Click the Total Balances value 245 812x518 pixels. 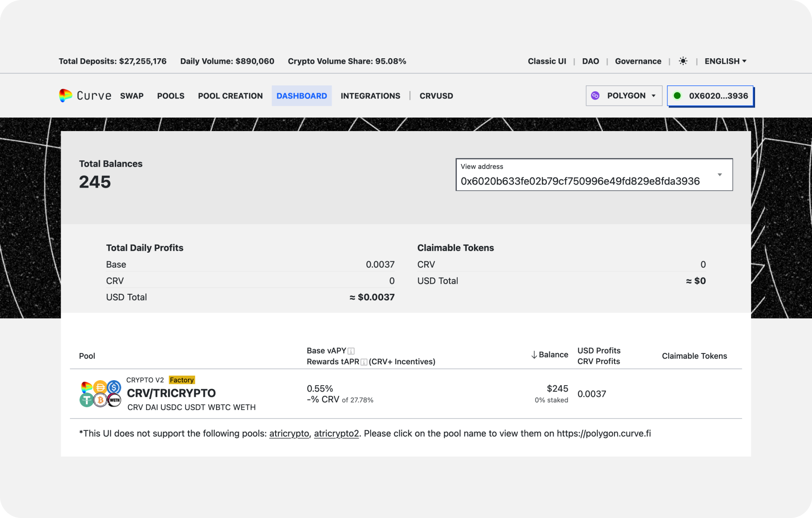coord(95,182)
